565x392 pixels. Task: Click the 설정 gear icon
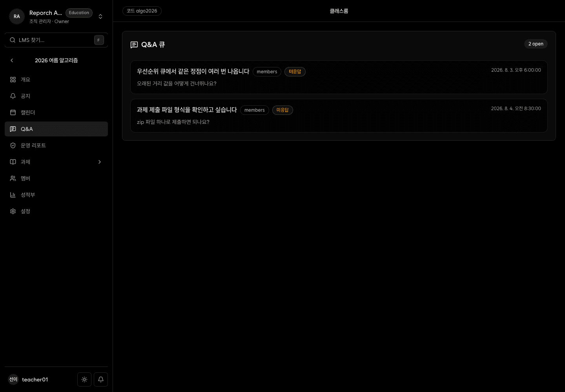click(13, 211)
